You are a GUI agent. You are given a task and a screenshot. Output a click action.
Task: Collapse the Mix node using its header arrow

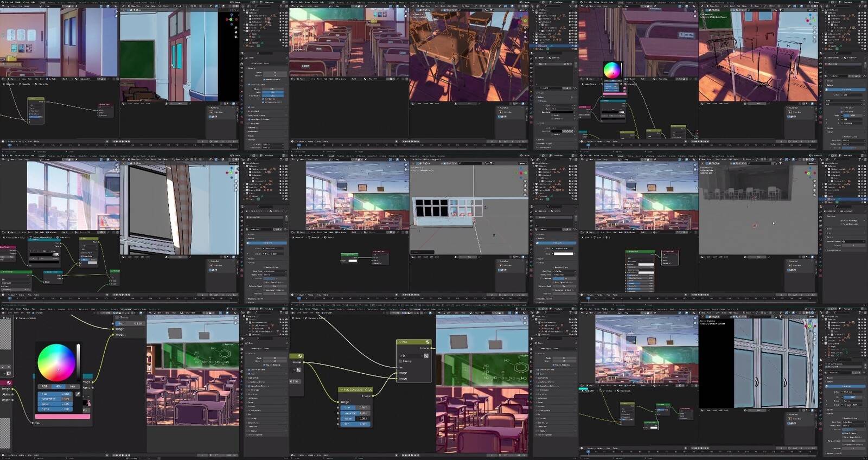tap(400, 342)
